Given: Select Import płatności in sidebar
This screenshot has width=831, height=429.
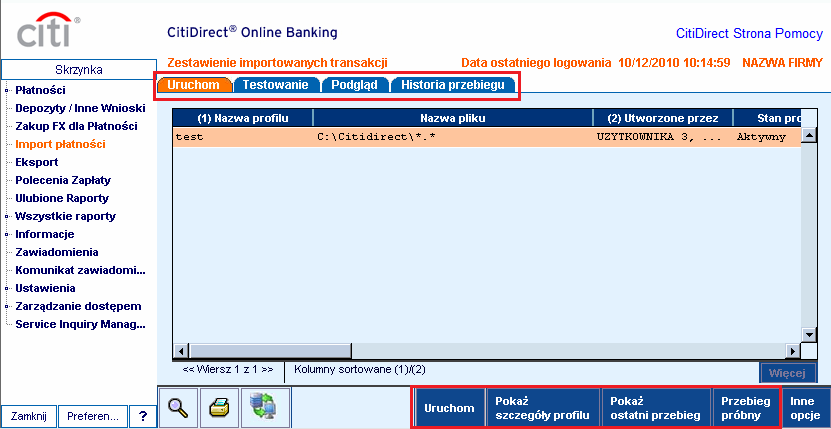Looking at the screenshot, I should point(60,144).
